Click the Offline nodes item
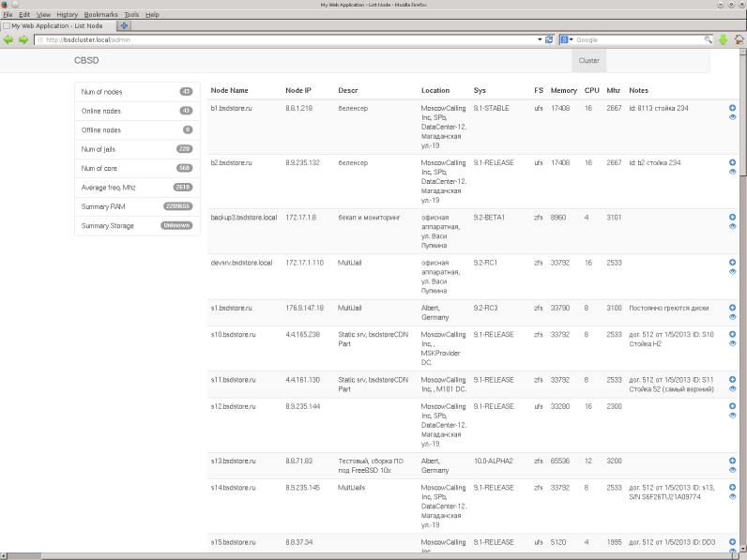Screen dimensions: 747x560 coord(137,130)
